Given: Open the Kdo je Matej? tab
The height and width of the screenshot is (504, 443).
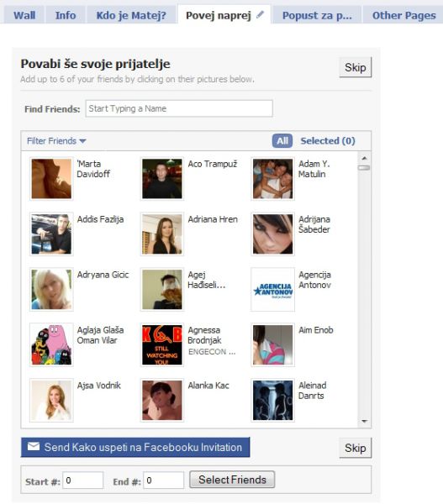Looking at the screenshot, I should pyautogui.click(x=131, y=15).
